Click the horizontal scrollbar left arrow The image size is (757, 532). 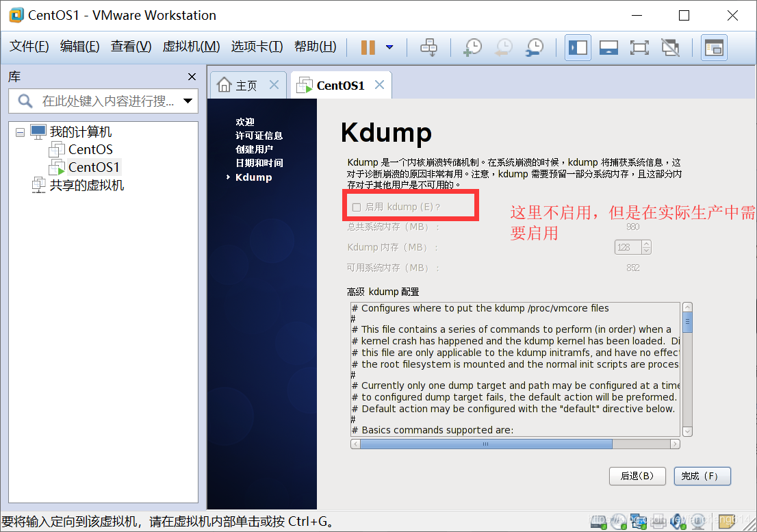point(355,444)
